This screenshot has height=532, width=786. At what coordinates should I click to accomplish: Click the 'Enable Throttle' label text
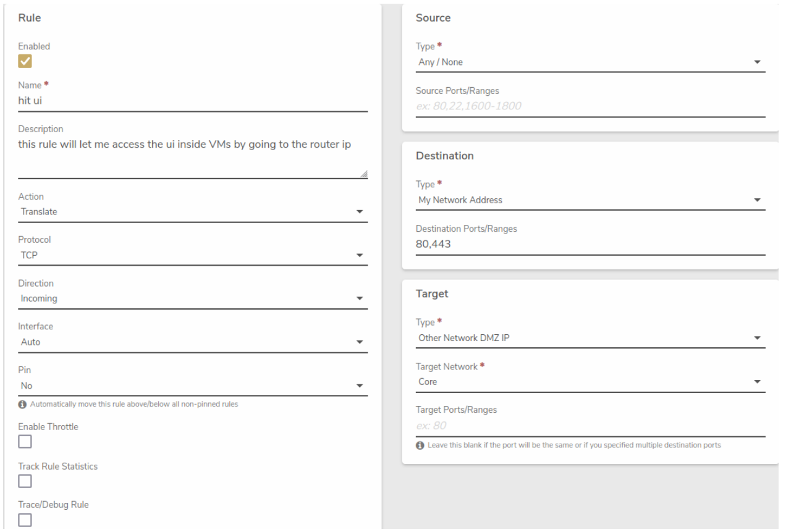tap(48, 426)
